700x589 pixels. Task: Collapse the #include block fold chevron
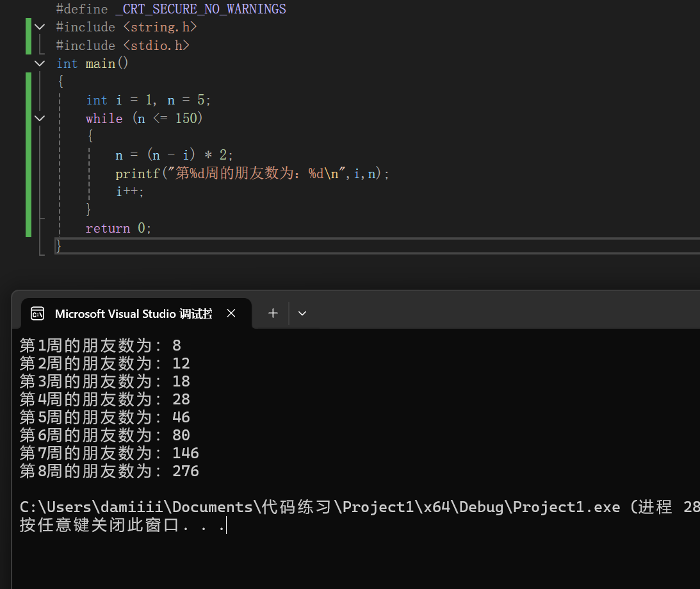click(x=40, y=27)
